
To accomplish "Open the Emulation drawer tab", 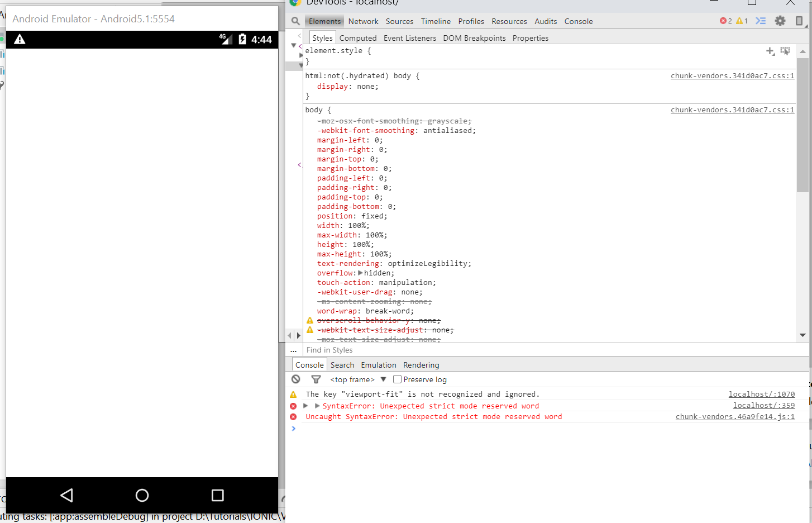I will coord(379,365).
